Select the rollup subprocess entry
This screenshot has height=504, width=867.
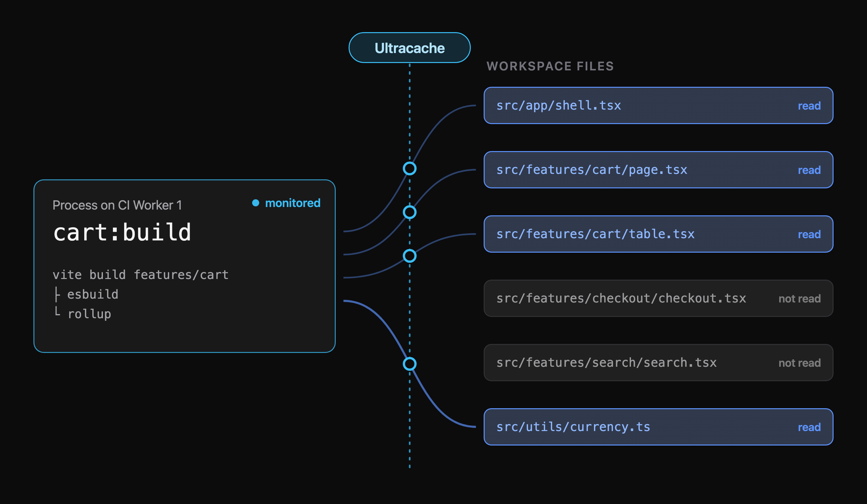pos(89,314)
